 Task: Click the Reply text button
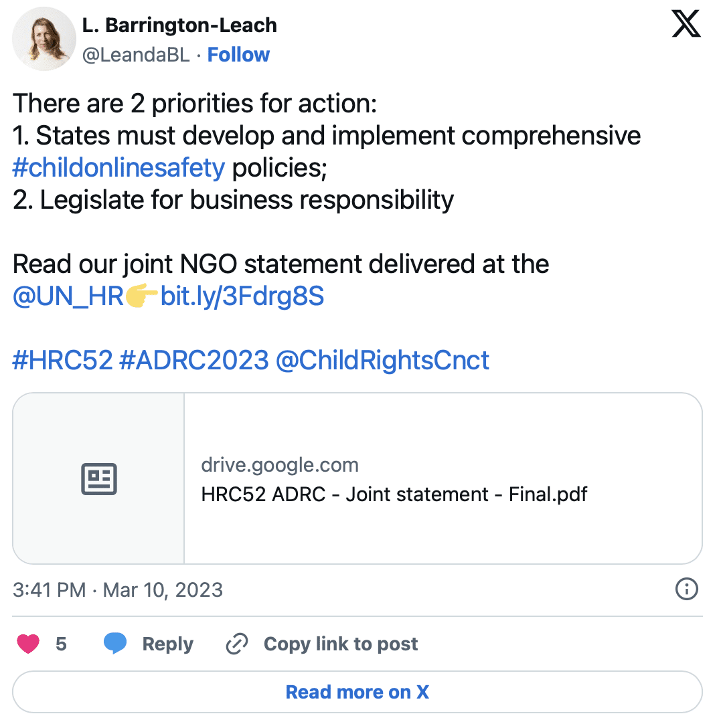(167, 644)
